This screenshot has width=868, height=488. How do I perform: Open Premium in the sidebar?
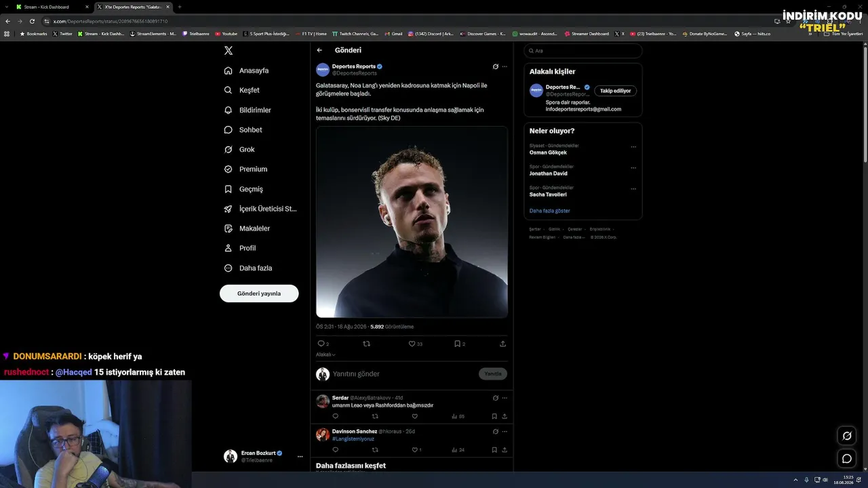[x=246, y=169]
